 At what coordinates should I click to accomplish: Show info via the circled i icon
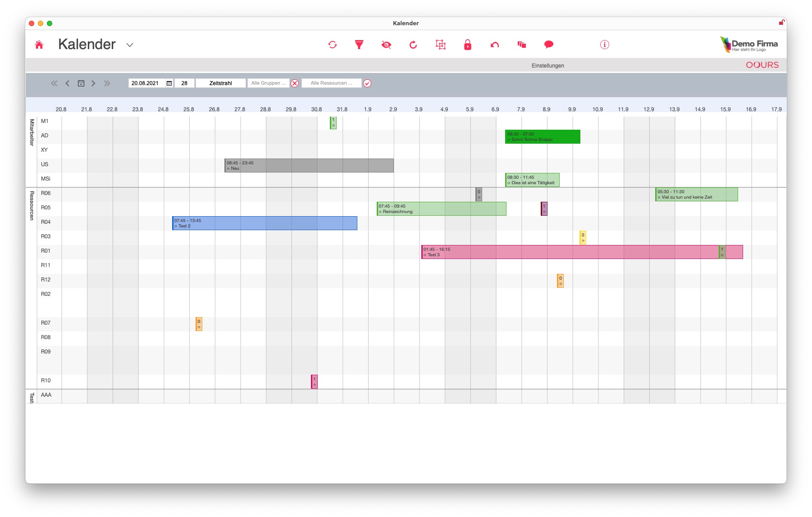tap(605, 45)
